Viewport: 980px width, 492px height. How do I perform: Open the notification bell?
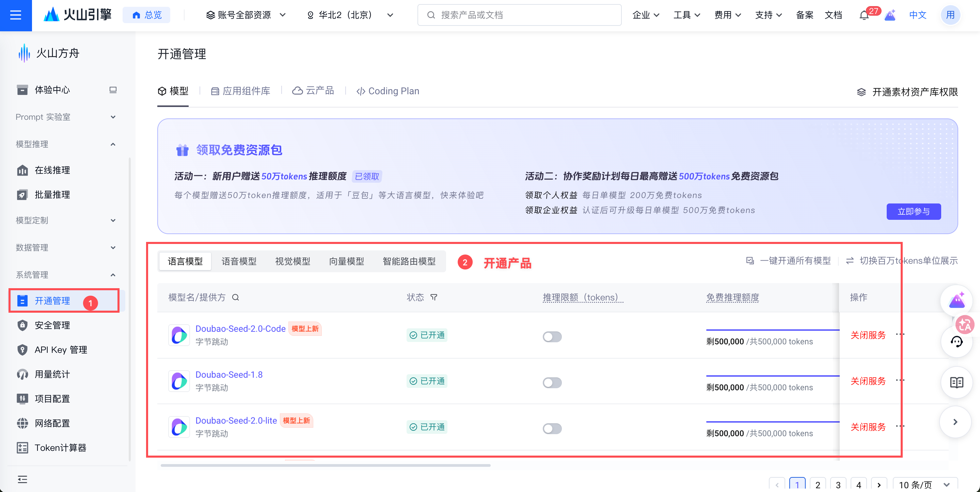point(864,15)
